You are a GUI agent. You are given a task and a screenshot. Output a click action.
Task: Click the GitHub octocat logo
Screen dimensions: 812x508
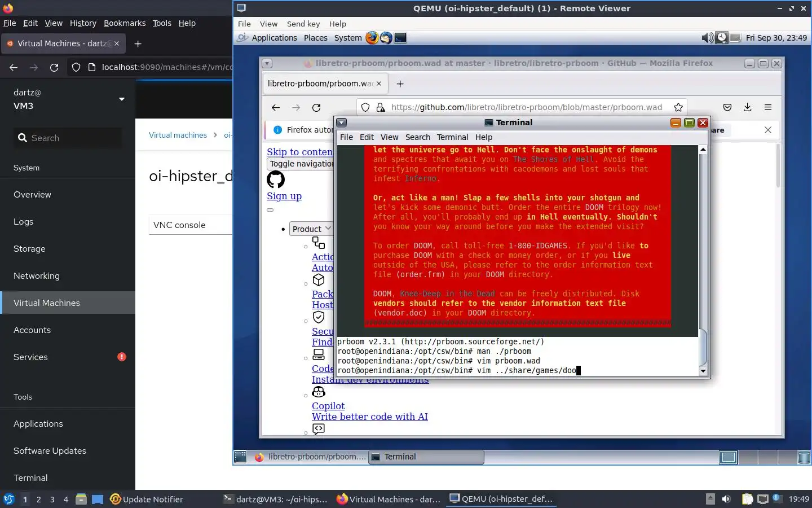point(276,179)
